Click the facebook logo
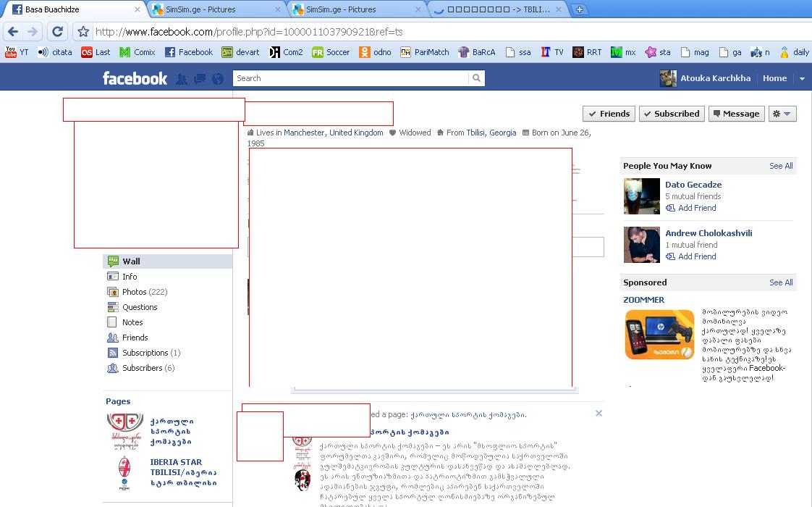812x507 pixels. (135, 78)
